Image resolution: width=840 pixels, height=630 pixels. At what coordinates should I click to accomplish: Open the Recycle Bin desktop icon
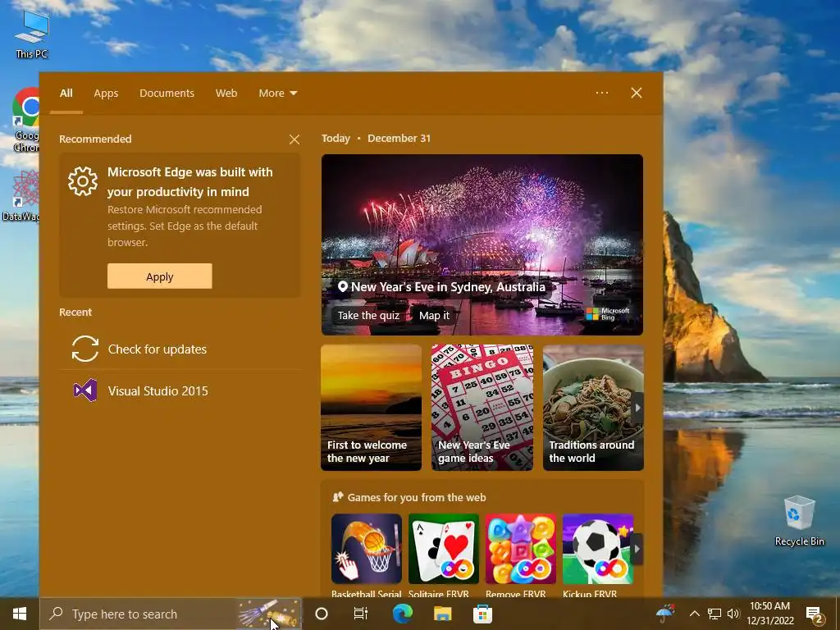click(799, 521)
